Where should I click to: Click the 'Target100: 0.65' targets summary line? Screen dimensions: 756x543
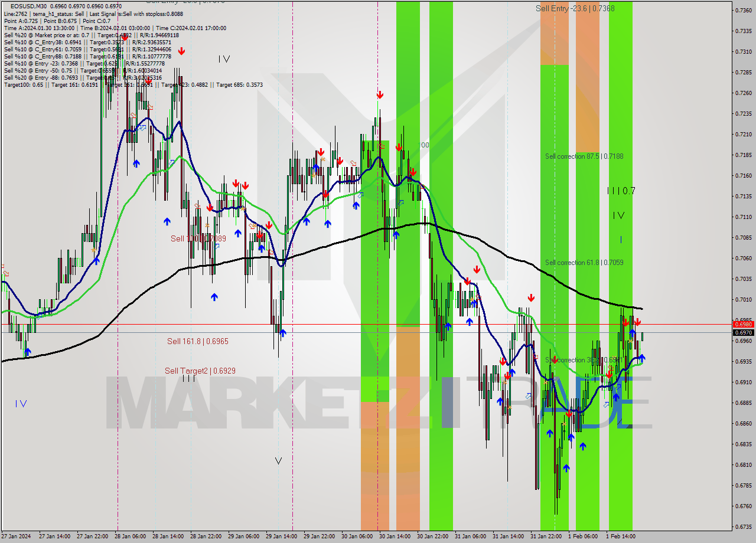(133, 84)
